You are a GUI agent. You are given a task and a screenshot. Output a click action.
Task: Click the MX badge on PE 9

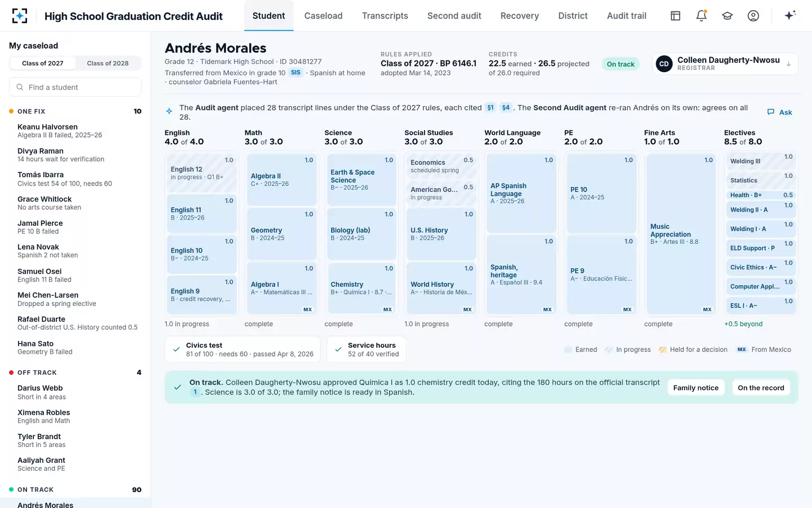627,309
